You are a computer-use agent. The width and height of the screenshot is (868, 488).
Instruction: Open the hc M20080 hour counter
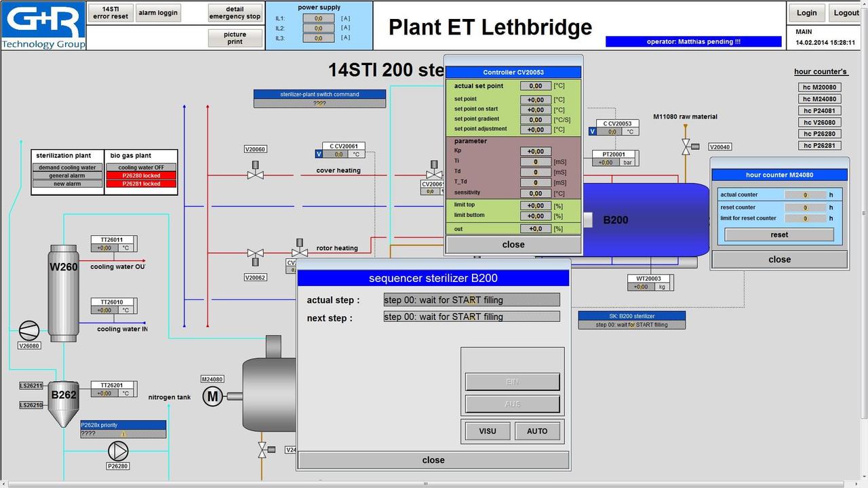coord(820,87)
